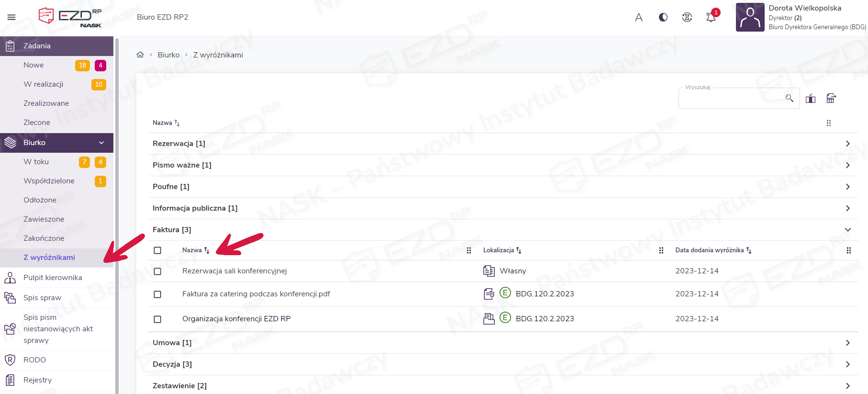Tick the Faktura za catering row checkbox
This screenshot has width=868, height=394.
pos(157,294)
